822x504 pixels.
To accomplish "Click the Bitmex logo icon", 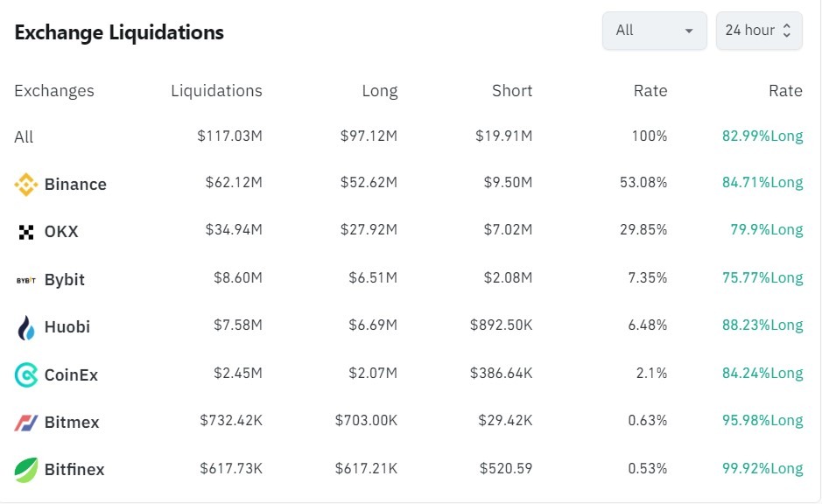I will [26, 423].
